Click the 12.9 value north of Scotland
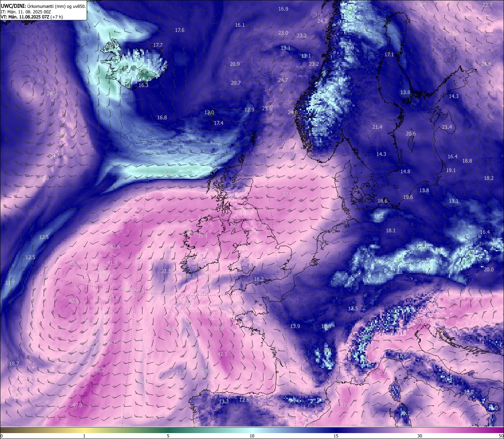The image size is (504, 439). coord(249,109)
